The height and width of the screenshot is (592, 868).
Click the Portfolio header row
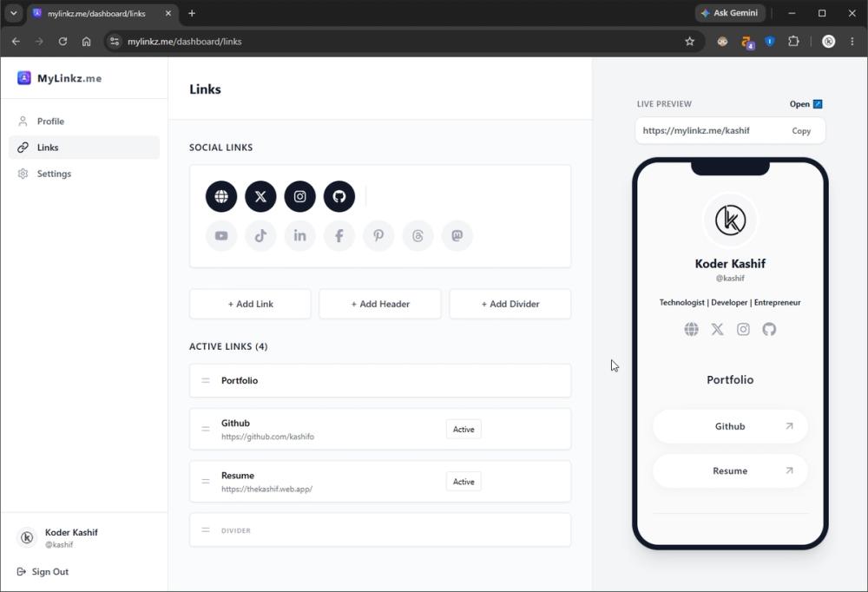coord(380,380)
